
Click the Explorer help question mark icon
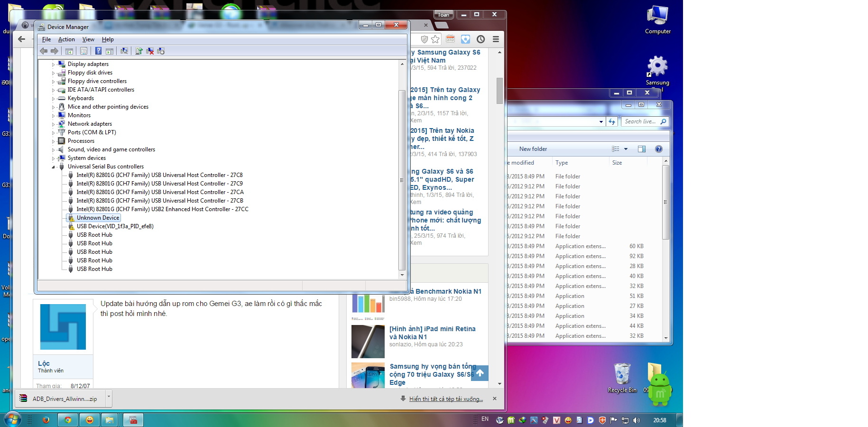click(x=658, y=149)
